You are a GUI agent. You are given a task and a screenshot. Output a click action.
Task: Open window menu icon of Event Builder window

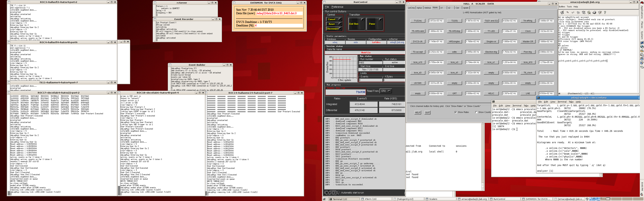tap(170, 65)
